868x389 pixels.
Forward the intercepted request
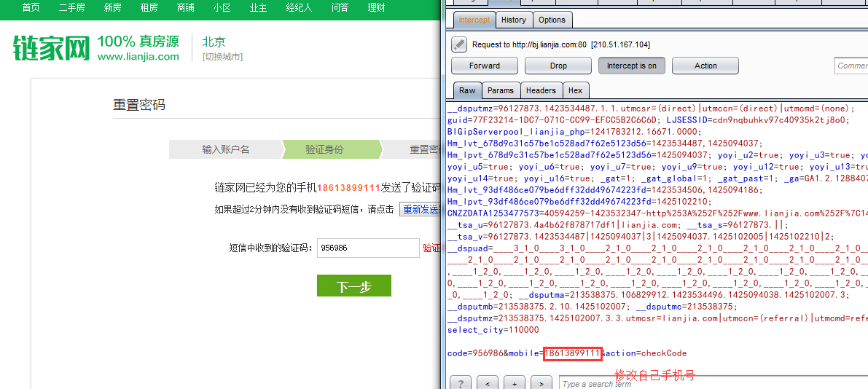[485, 66]
